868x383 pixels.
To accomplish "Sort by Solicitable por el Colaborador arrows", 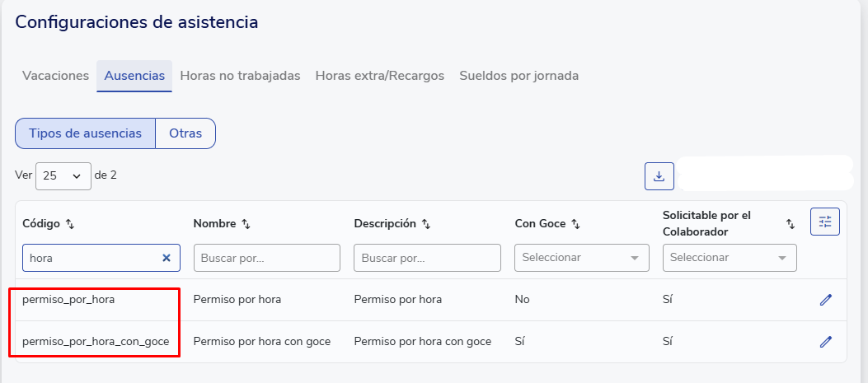I will click(x=790, y=224).
